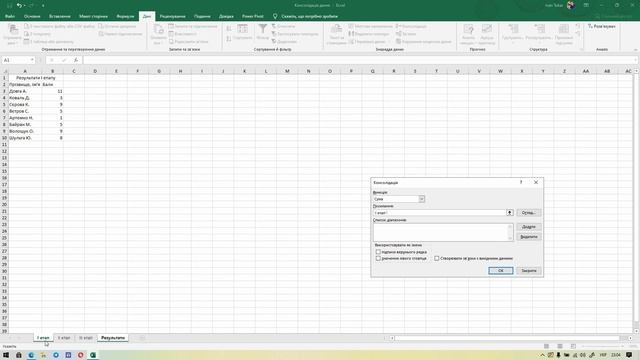The height and width of the screenshot is (360, 640).
Task: Click the insert function fx icon
Action: point(76,60)
